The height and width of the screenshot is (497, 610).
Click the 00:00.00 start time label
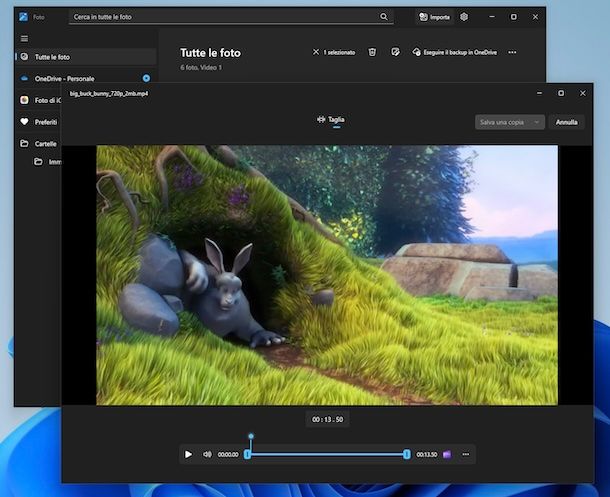click(228, 454)
